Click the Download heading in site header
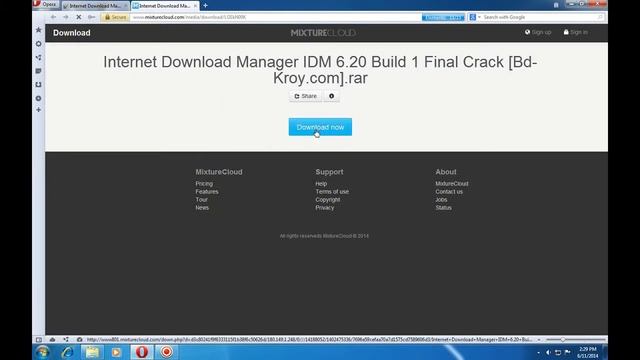Image resolution: width=640 pixels, height=360 pixels. click(71, 33)
